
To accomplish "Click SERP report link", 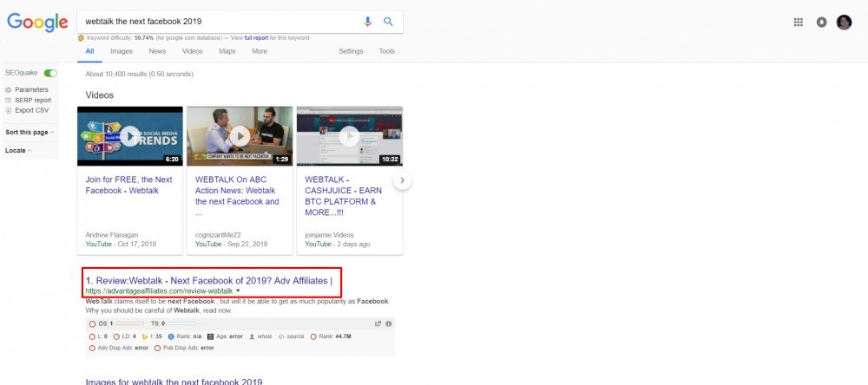I will (x=33, y=100).
